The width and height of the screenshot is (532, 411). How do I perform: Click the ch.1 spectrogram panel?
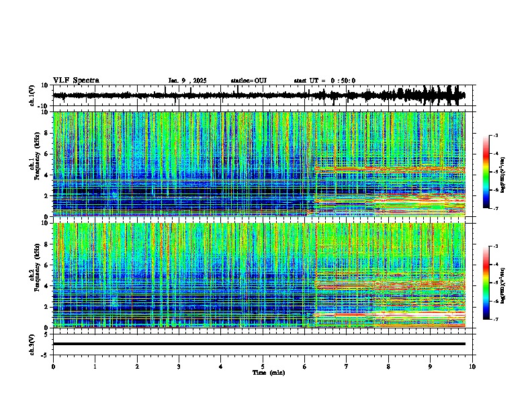(x=259, y=164)
